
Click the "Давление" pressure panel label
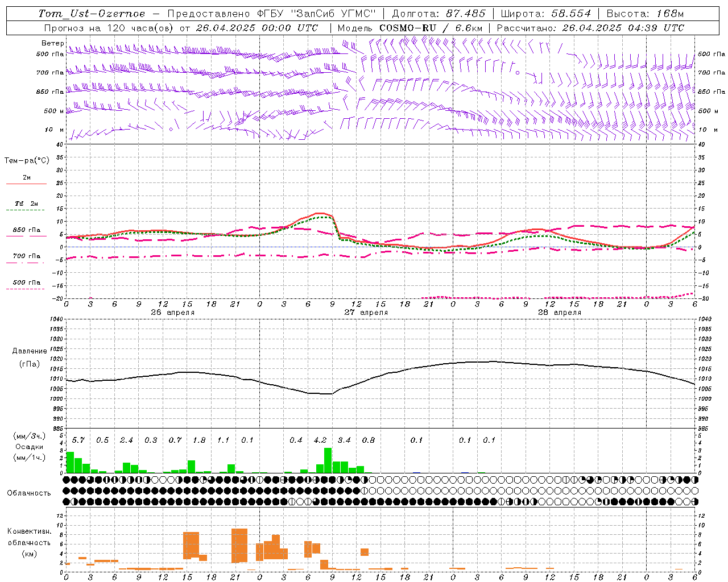pyautogui.click(x=30, y=351)
